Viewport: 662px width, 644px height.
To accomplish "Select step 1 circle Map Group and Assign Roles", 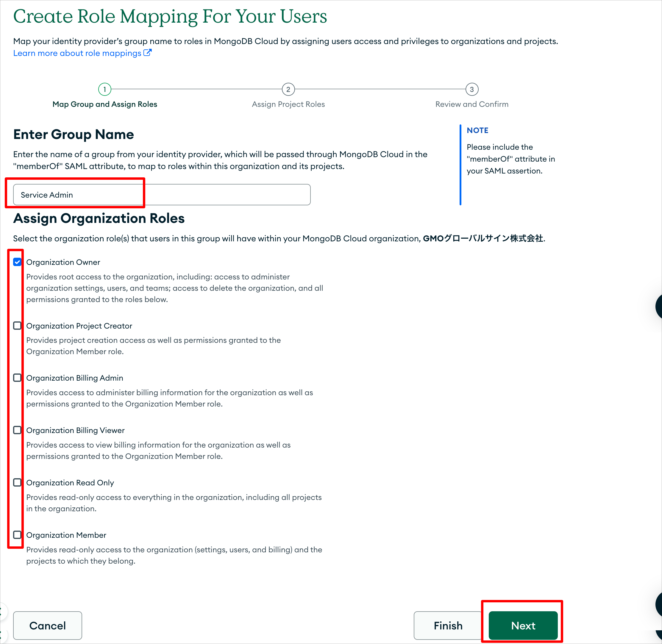I will click(105, 89).
